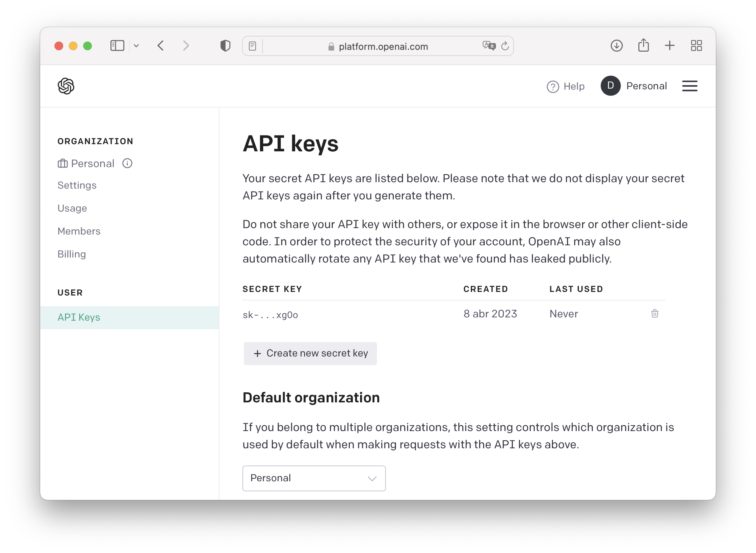The width and height of the screenshot is (756, 553).
Task: Go to the Usage page
Action: 72,208
